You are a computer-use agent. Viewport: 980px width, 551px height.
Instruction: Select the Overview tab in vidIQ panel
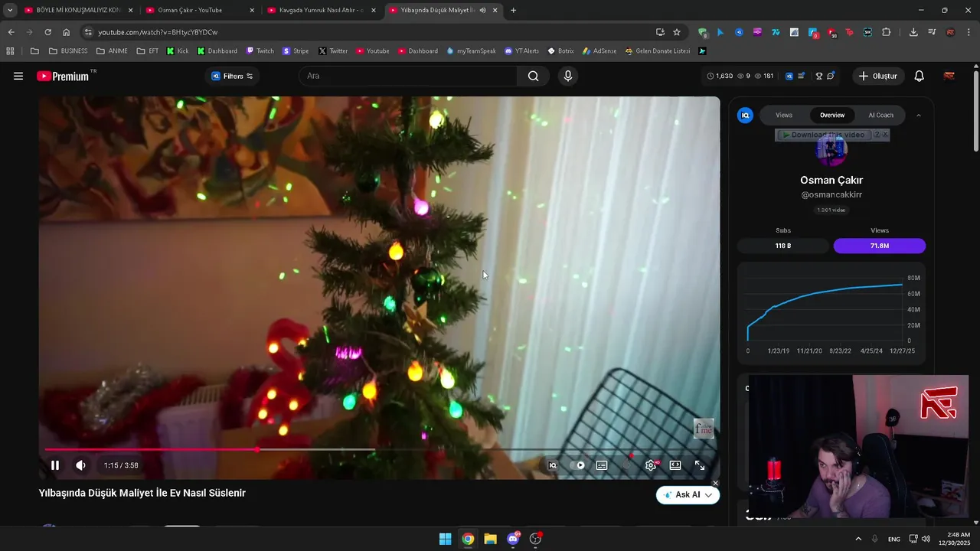832,116
